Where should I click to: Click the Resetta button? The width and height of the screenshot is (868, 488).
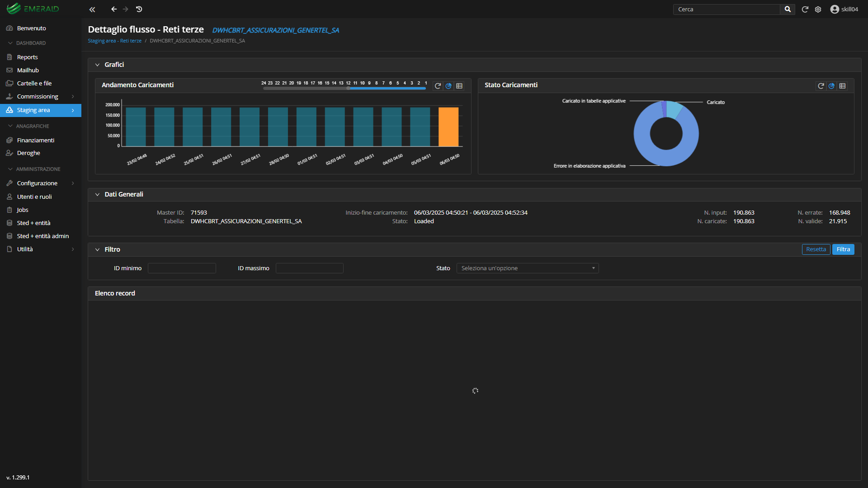(816, 249)
